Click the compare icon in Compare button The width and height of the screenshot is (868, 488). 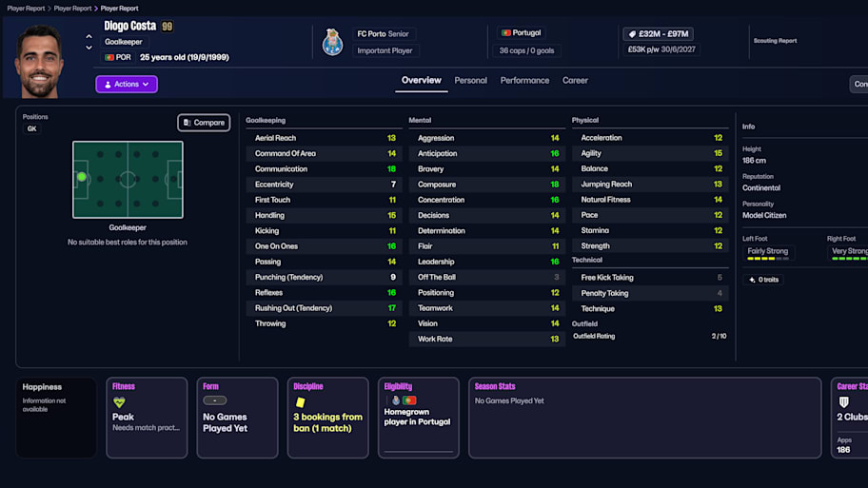coord(187,123)
